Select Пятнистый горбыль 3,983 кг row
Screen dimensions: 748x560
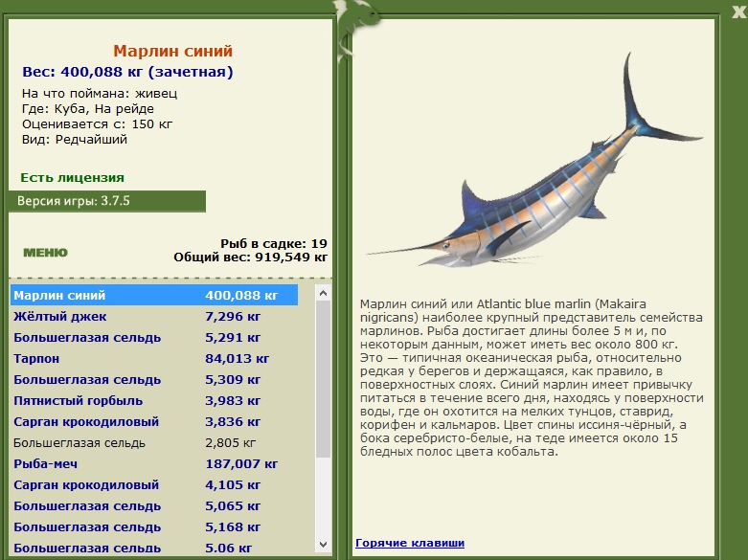[154, 401]
